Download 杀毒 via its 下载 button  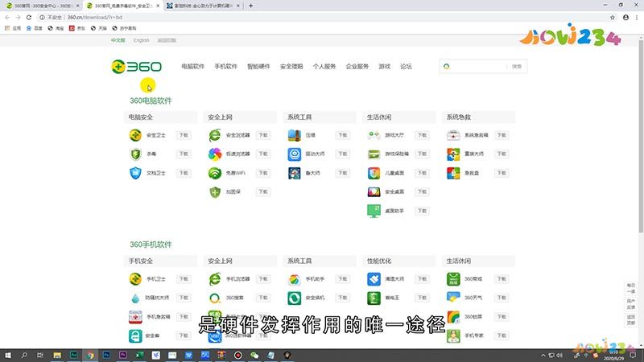tap(184, 154)
